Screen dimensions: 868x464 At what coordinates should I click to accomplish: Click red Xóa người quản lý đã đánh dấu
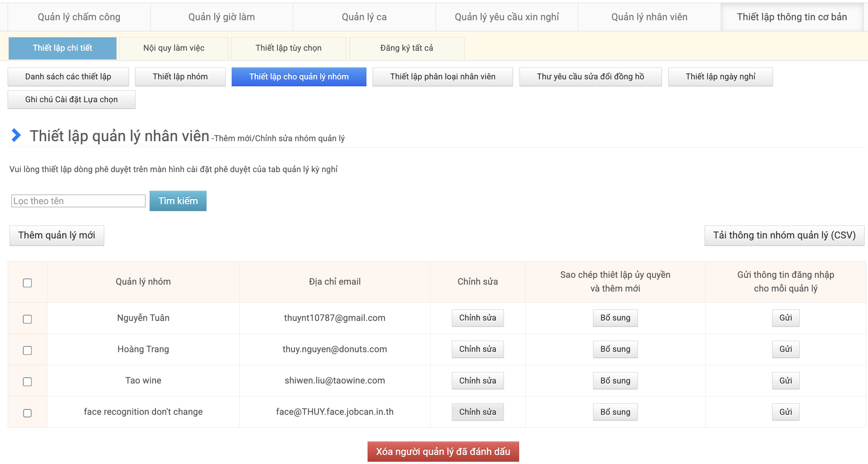443,452
